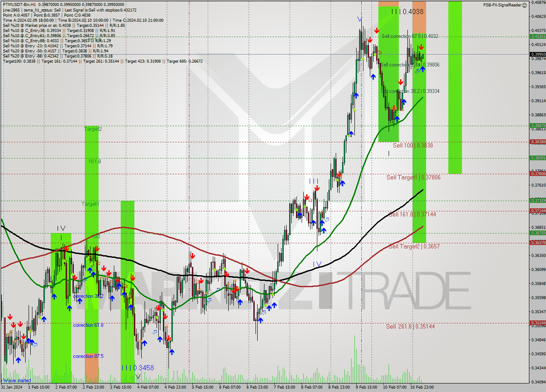Click the red 0.35144 price tag
This screenshot has height=392, width=546.
pyautogui.click(x=537, y=323)
